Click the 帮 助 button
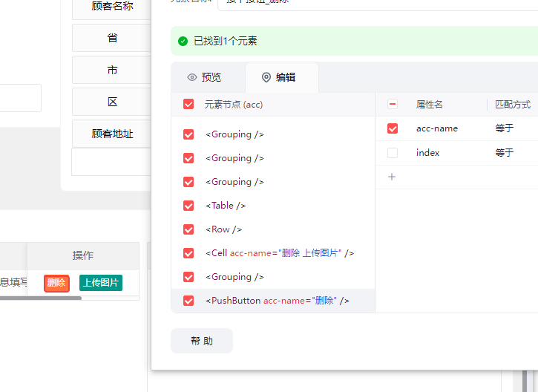This screenshot has width=538, height=392. pos(202,341)
